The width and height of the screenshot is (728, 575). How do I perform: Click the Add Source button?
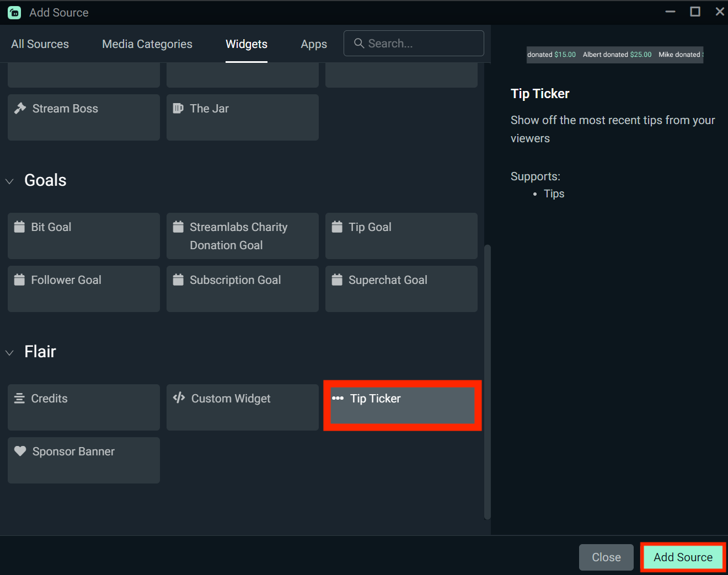[682, 557]
